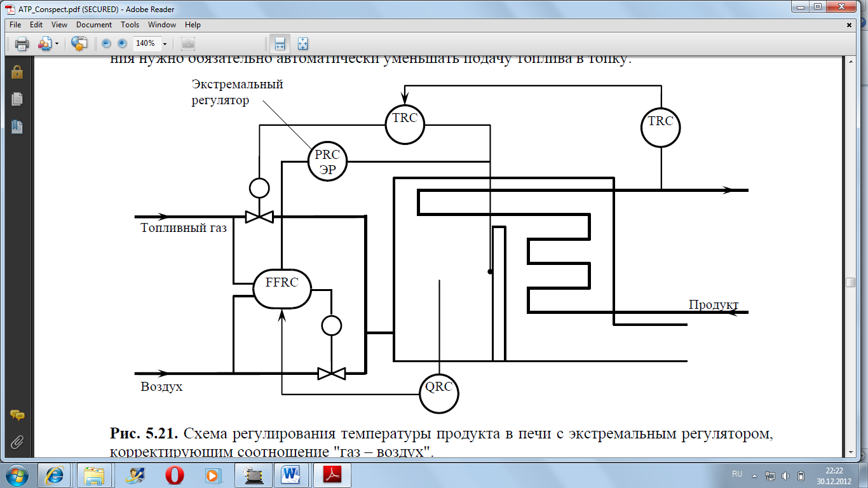Open Windows Explorer folder taskbar icon

(93, 475)
